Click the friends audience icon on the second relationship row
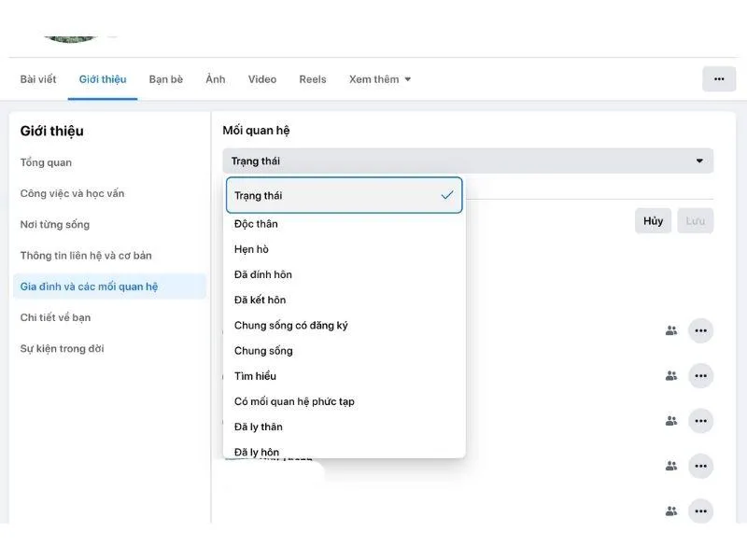 pos(670,375)
